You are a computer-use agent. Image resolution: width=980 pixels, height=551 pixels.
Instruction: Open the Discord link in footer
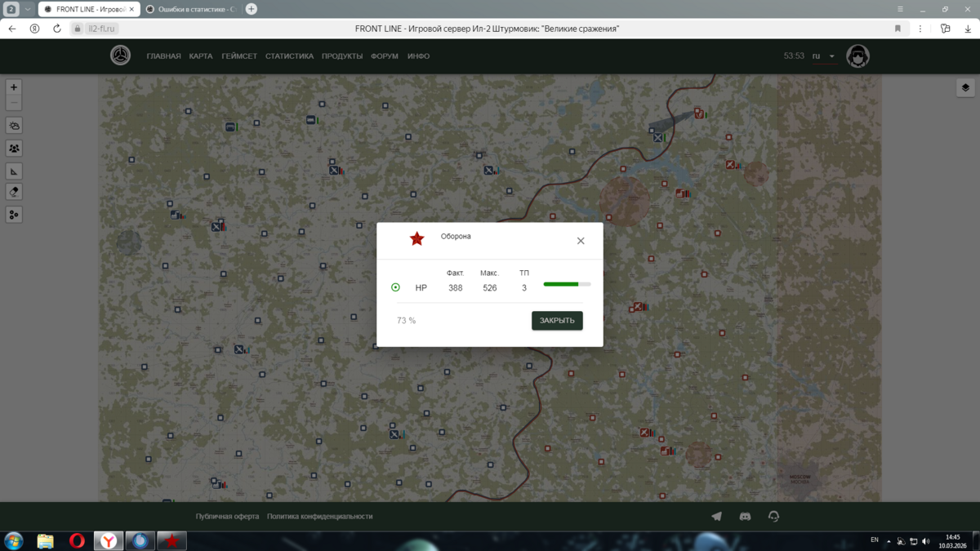click(x=745, y=517)
